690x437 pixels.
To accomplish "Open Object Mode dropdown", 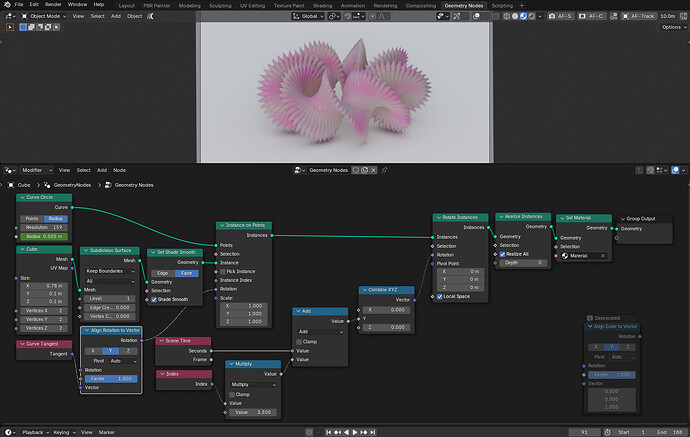I will [x=44, y=16].
